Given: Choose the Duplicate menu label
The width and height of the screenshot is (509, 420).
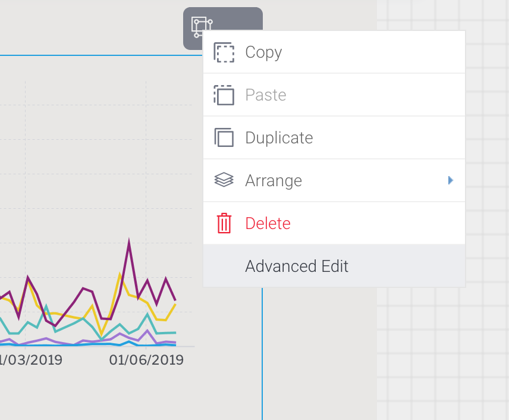Looking at the screenshot, I should tap(279, 138).
